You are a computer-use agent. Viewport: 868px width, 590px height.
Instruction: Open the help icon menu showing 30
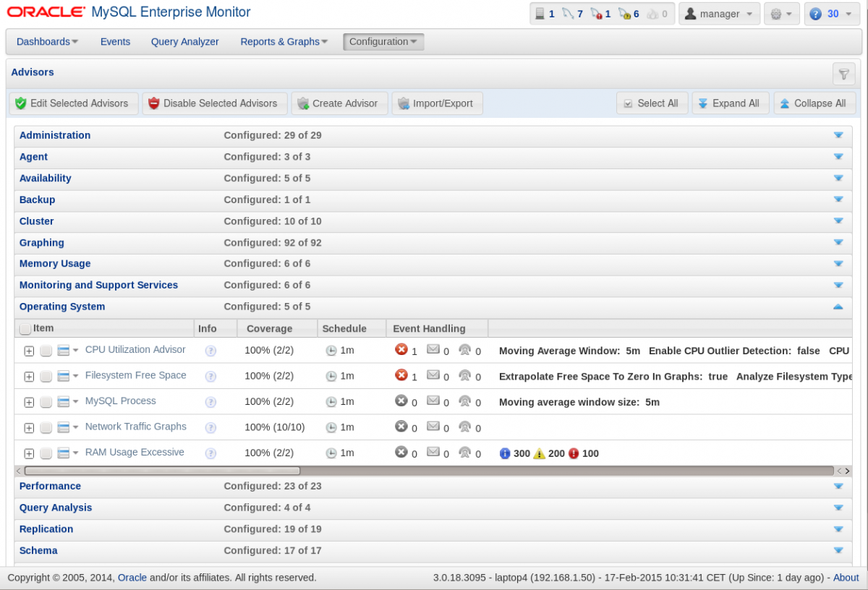(832, 14)
